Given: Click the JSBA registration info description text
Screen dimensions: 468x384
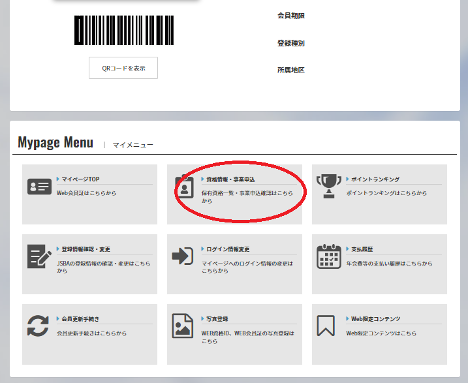Looking at the screenshot, I should 103,267.
